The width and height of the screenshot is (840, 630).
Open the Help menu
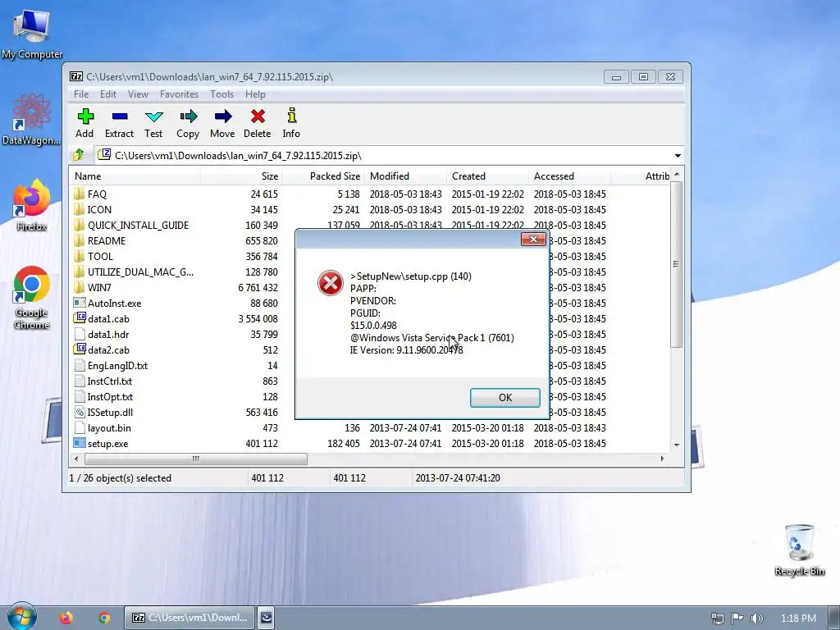256,94
